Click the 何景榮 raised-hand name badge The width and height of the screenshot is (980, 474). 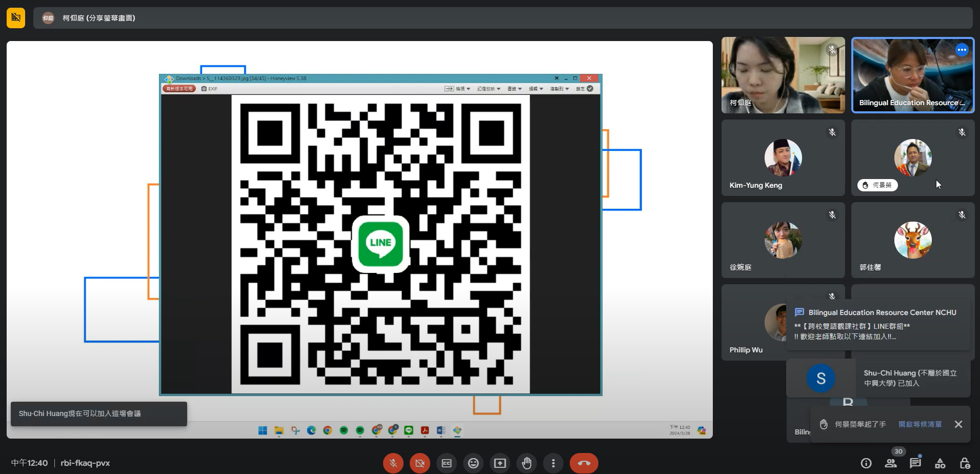point(877,185)
